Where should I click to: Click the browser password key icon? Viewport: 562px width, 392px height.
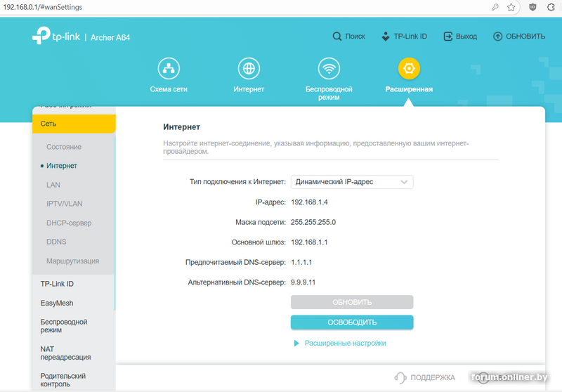click(x=495, y=7)
